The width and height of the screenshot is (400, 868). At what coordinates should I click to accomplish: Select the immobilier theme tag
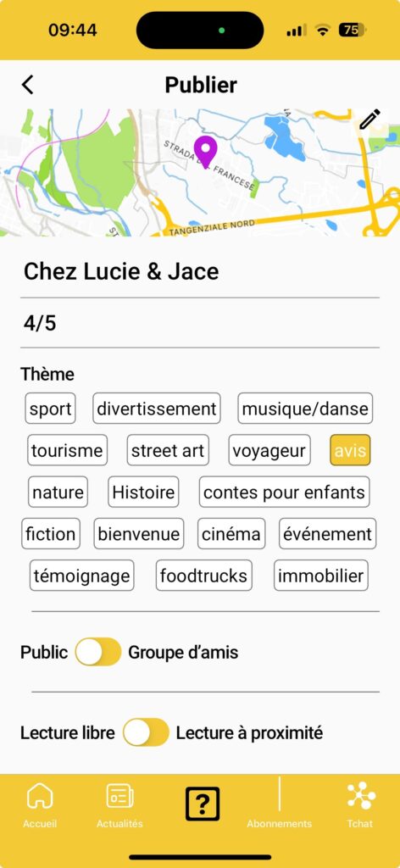point(321,576)
